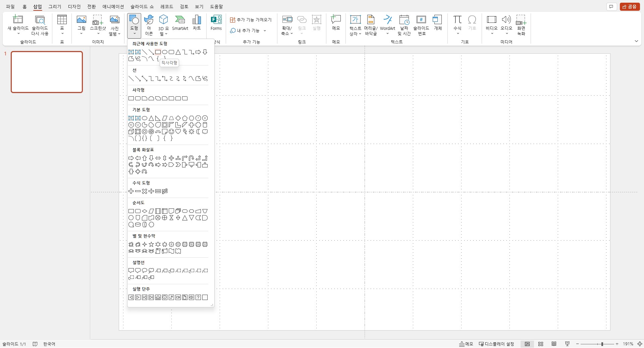Select slide 1 thumbnail
644x348 pixels.
pyautogui.click(x=47, y=72)
